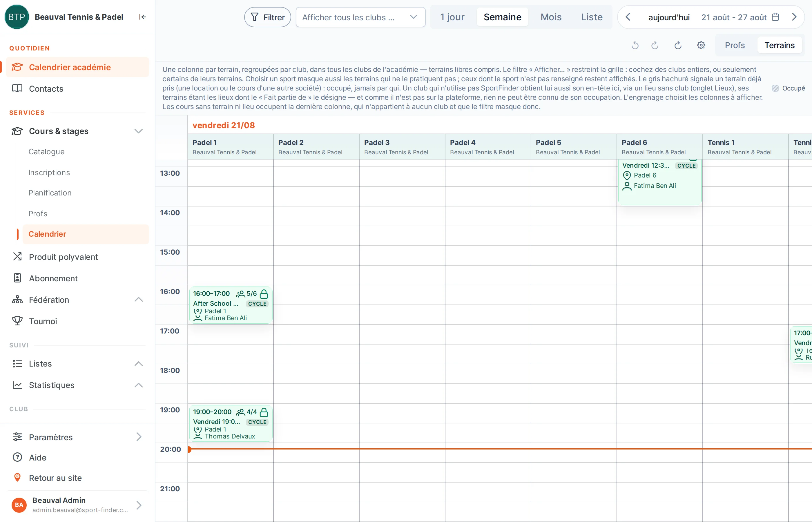Open the 19:00–20:00 Vendredi event
The image size is (812, 522).
(x=231, y=423)
